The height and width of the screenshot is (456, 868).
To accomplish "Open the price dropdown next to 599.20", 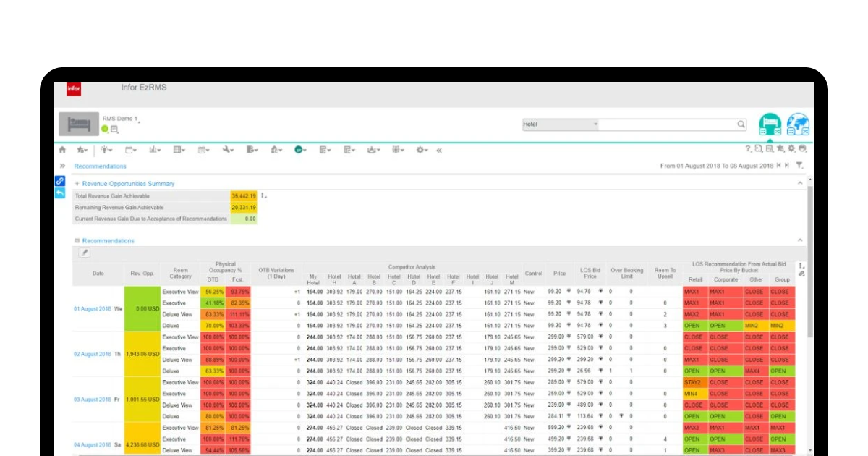I will pyautogui.click(x=570, y=428).
